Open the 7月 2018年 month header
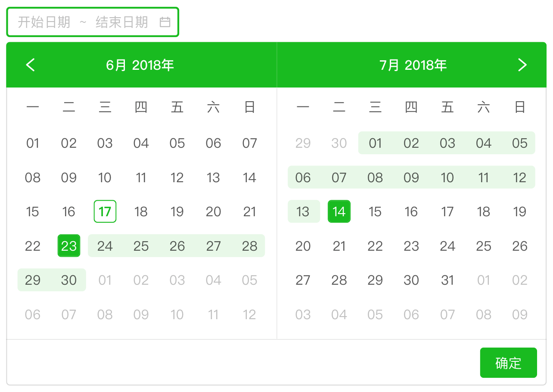 tap(413, 65)
